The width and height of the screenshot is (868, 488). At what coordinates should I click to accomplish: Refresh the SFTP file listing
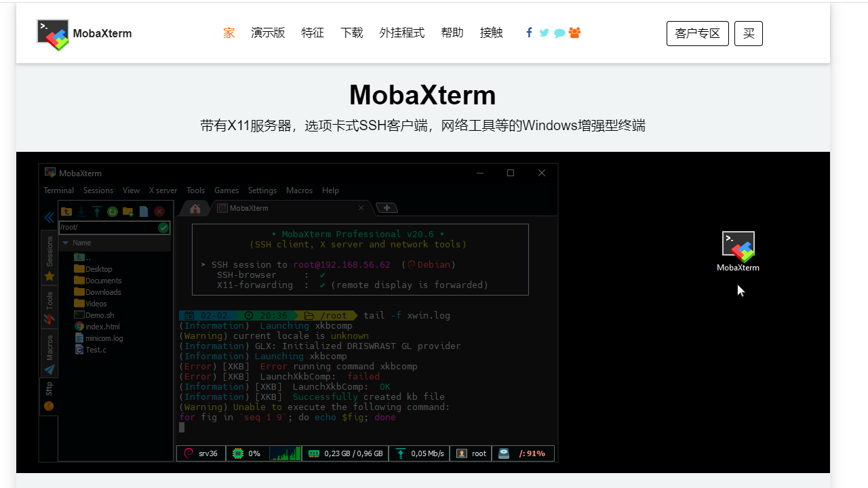pos(113,211)
